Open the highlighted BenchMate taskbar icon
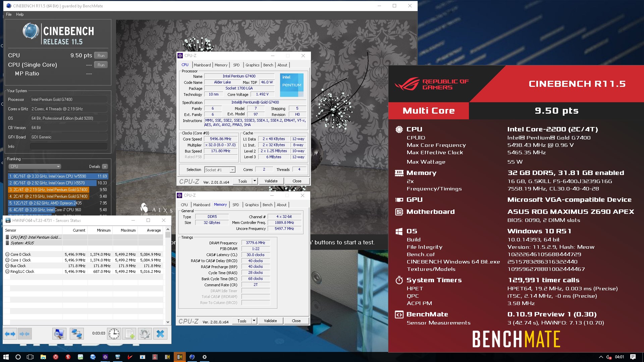 [x=180, y=357]
